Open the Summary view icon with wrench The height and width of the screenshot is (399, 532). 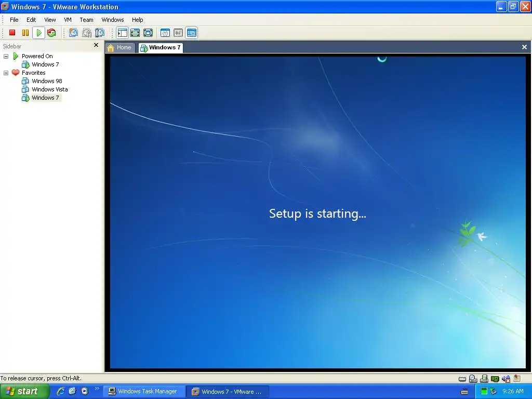click(x=165, y=33)
